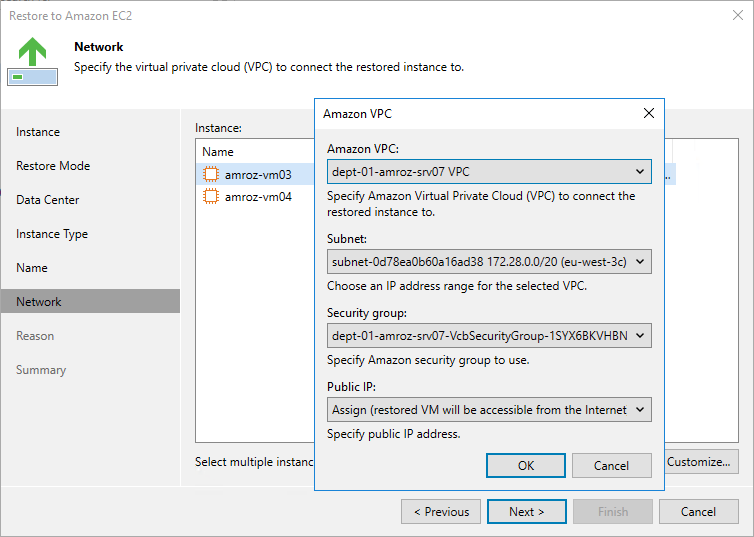The width and height of the screenshot is (754, 537).
Task: Click the Name column header
Action: click(x=218, y=152)
